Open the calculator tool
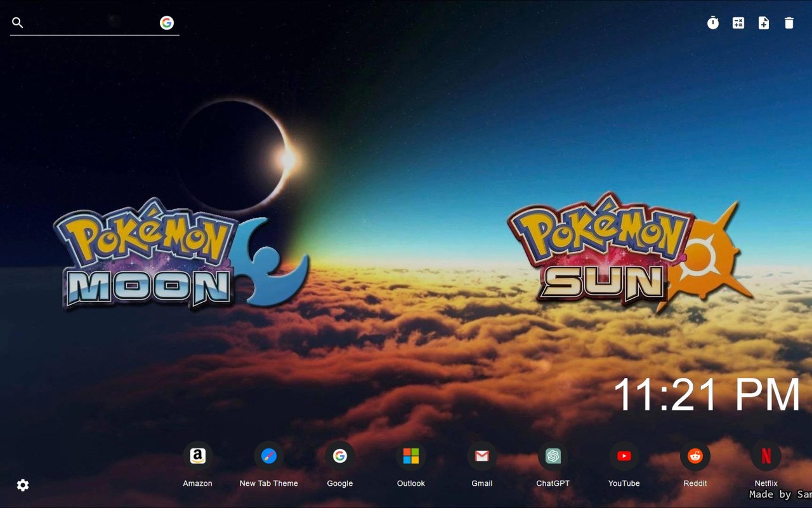 click(738, 23)
